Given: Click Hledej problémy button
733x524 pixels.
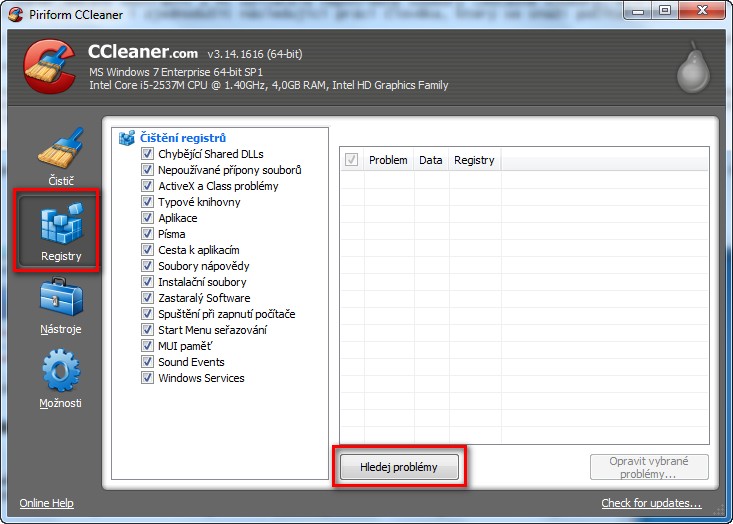Looking at the screenshot, I should point(399,467).
